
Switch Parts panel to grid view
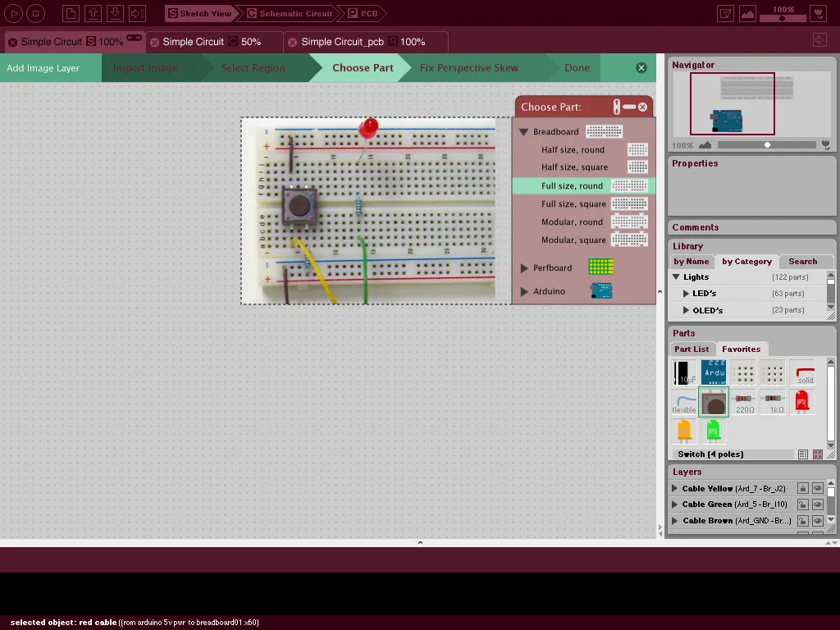coord(818,454)
